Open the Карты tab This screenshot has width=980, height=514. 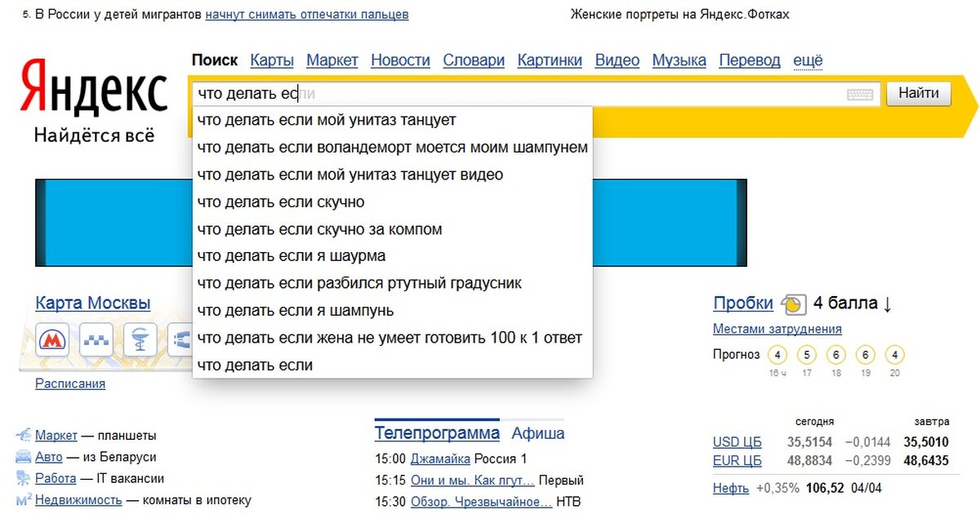coord(272,60)
